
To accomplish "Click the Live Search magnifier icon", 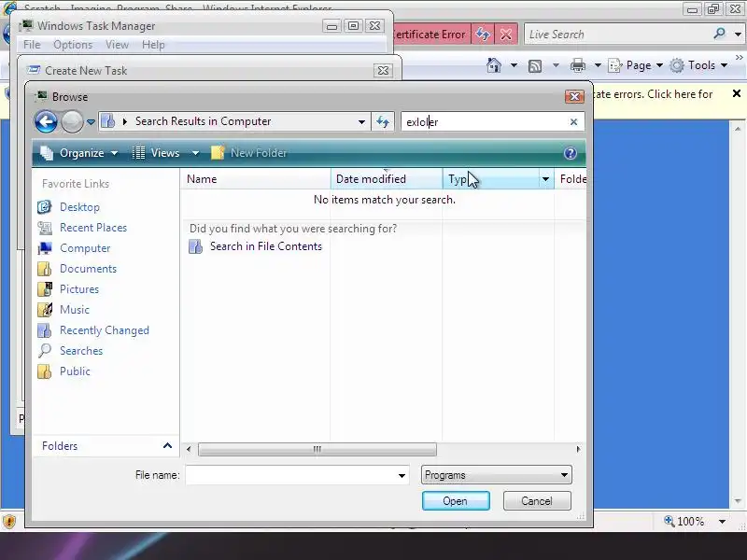I will pyautogui.click(x=719, y=34).
